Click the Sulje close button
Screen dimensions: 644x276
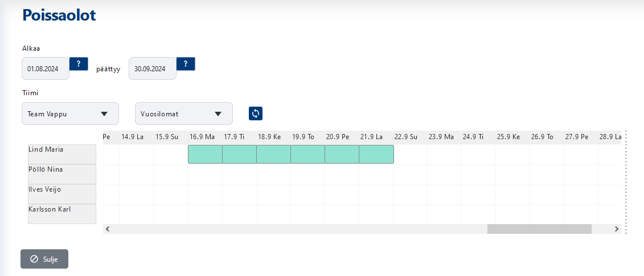pos(44,259)
